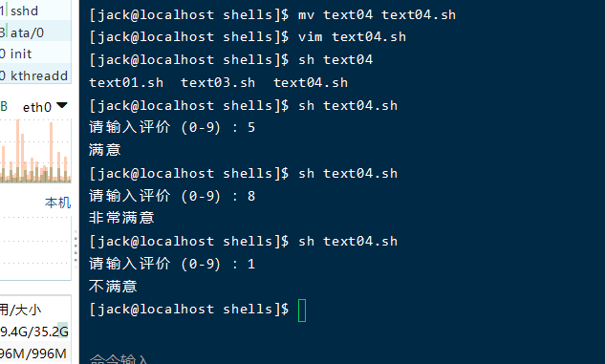Click the text03.sh filename in completion list
The height and width of the screenshot is (364, 605).
(x=218, y=82)
